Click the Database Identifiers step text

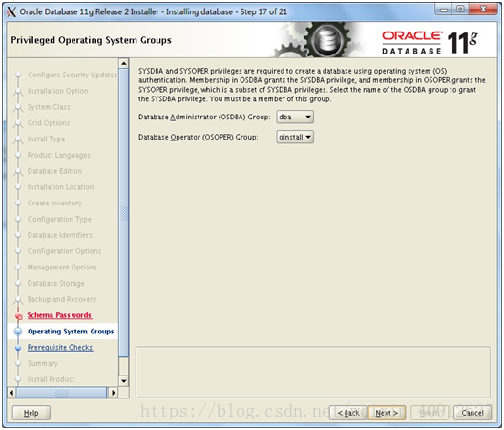point(60,235)
